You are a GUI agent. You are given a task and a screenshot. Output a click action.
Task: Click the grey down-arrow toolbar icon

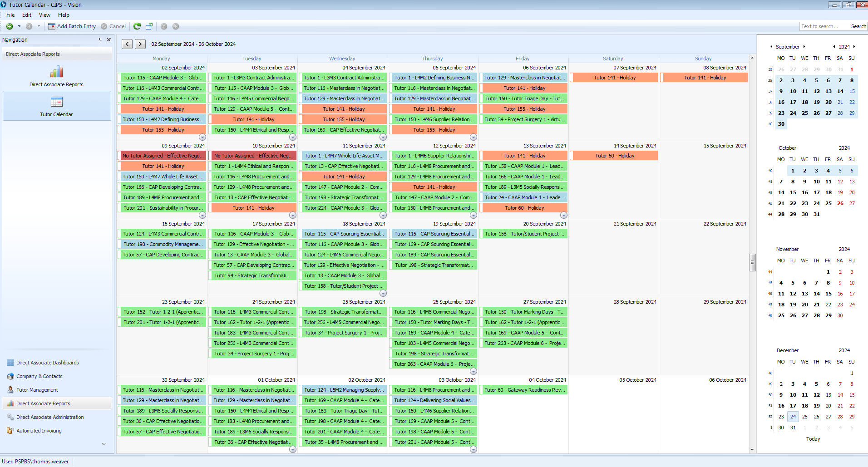[x=176, y=26]
